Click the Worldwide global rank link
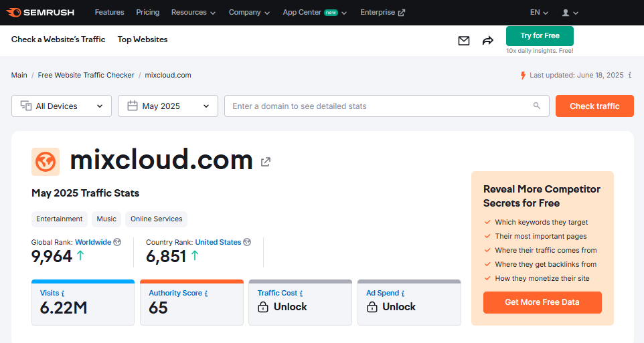The width and height of the screenshot is (644, 343). (93, 242)
